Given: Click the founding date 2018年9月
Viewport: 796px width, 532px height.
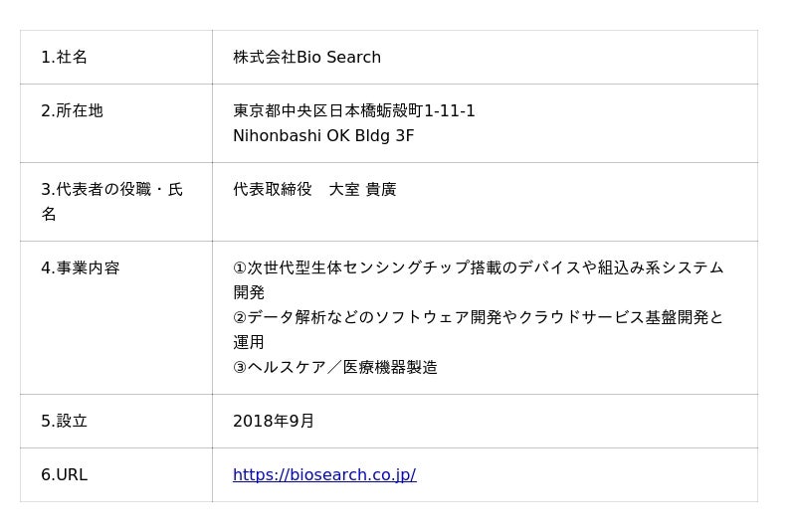Looking at the screenshot, I should pos(273,421).
